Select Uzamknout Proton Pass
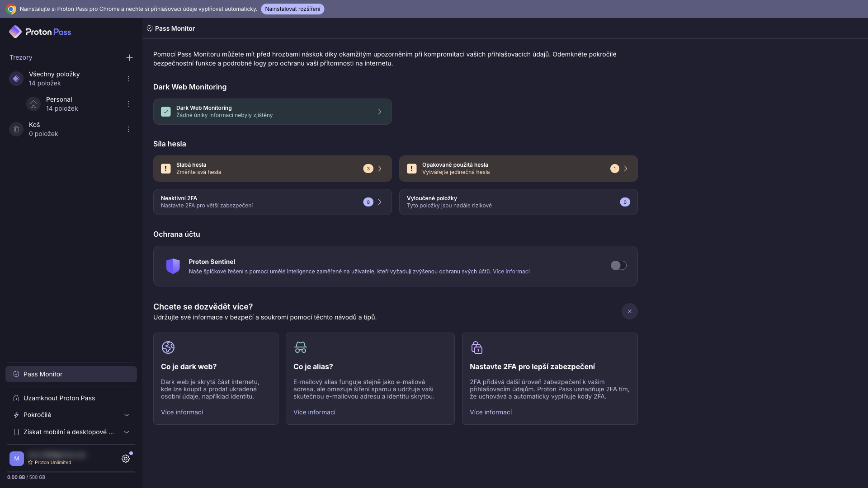The width and height of the screenshot is (868, 488). pos(71,398)
